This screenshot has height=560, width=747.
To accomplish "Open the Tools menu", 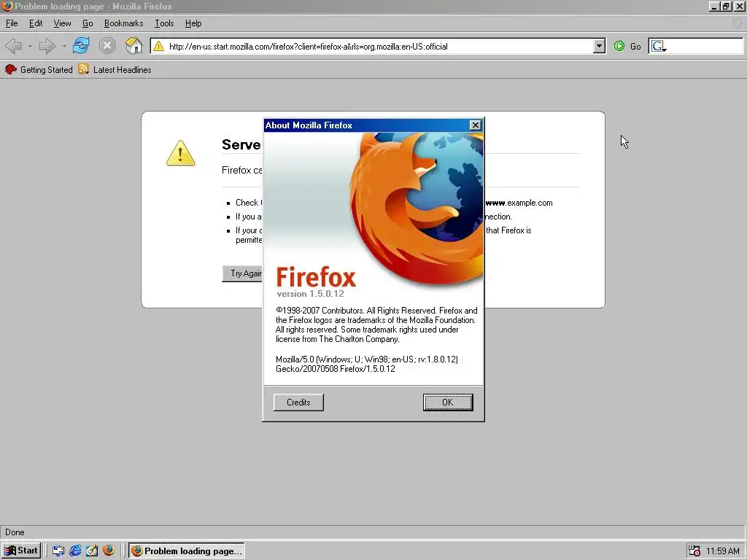I will 164,23.
